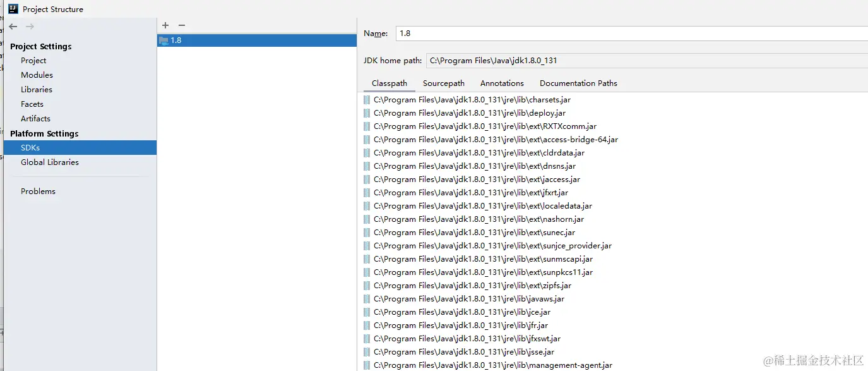
Task: Click jar icon beside nashorn.jar
Action: click(x=367, y=219)
